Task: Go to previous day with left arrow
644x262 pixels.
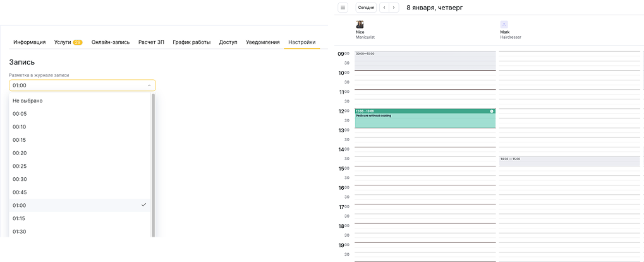Action: pos(384,8)
